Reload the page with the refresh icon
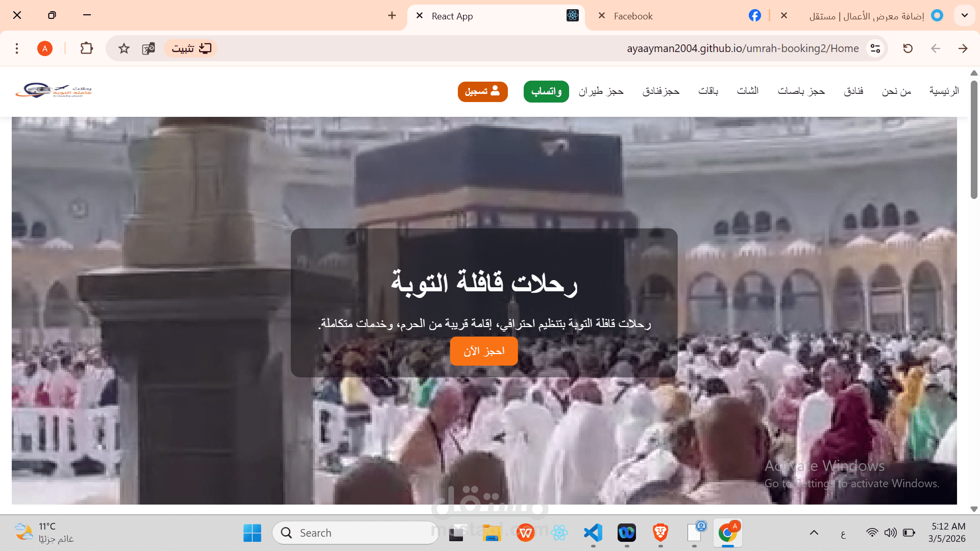This screenshot has width=980, height=551. pyautogui.click(x=908, y=48)
